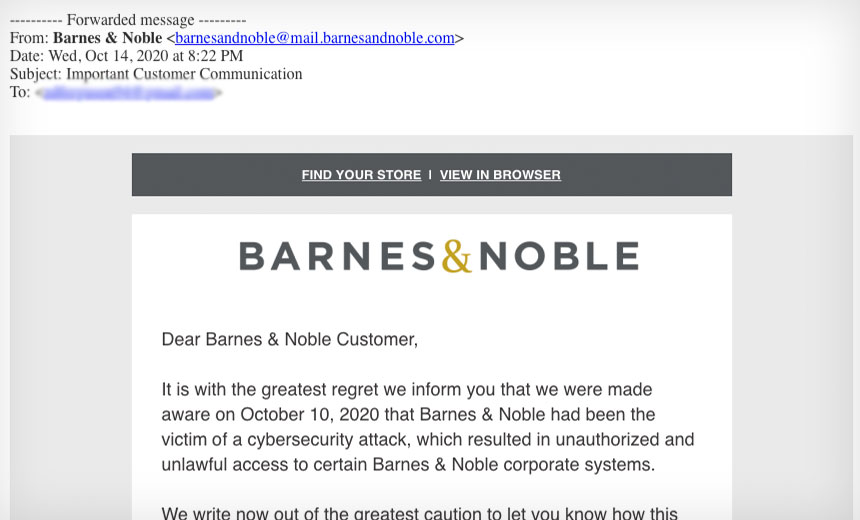Screen dimensions: 860x520
Task: Click the separator between the header bar links
Action: coord(430,174)
